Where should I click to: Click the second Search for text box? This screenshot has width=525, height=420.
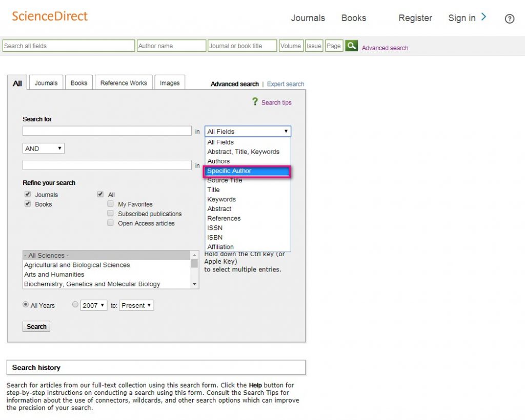point(107,165)
